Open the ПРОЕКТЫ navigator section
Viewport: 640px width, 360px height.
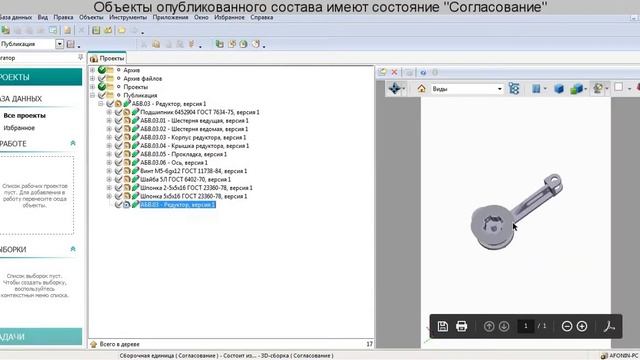point(40,77)
